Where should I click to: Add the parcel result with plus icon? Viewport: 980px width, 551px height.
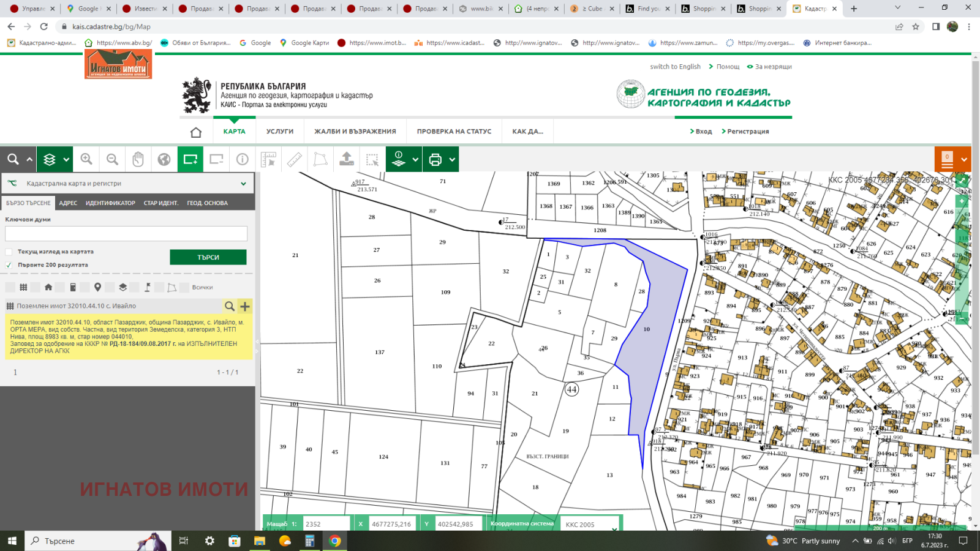(x=245, y=306)
